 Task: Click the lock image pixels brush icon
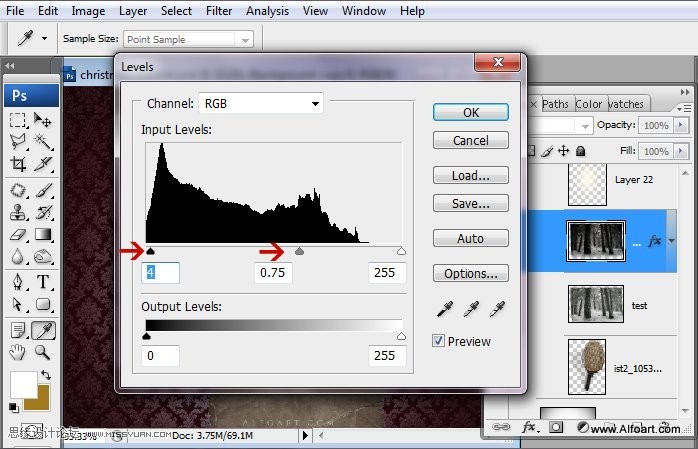[548, 152]
